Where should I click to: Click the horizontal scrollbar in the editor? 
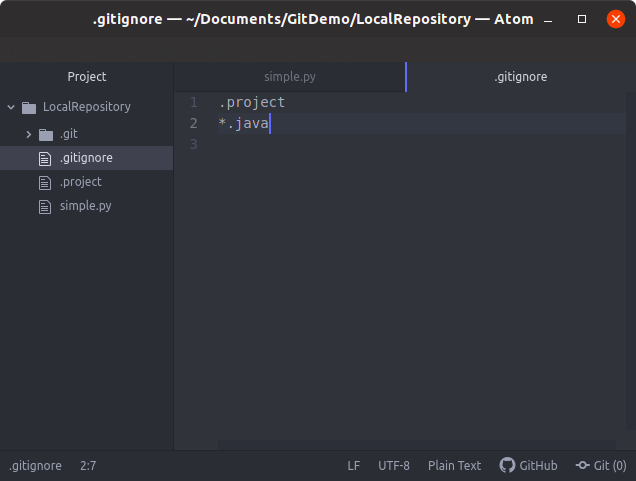[417, 445]
